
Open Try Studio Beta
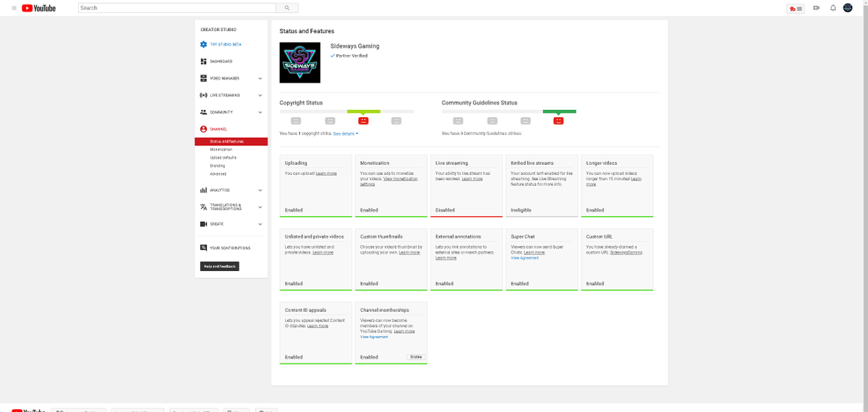click(x=226, y=44)
